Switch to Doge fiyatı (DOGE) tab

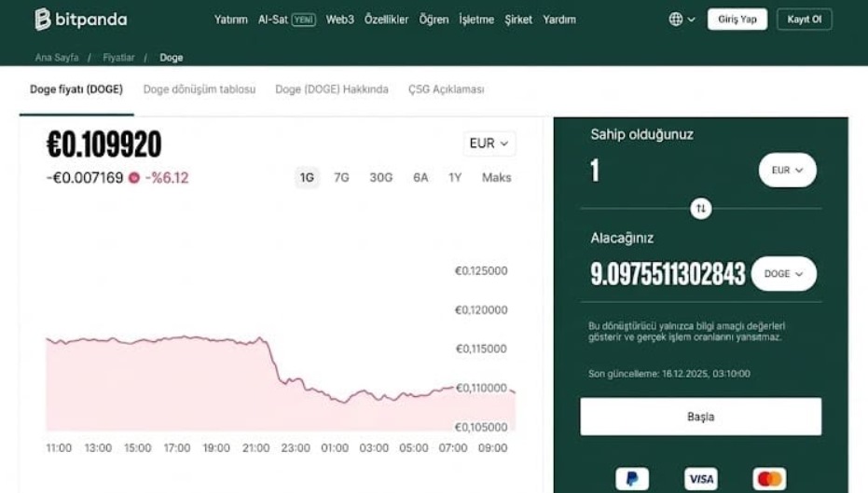coord(76,89)
